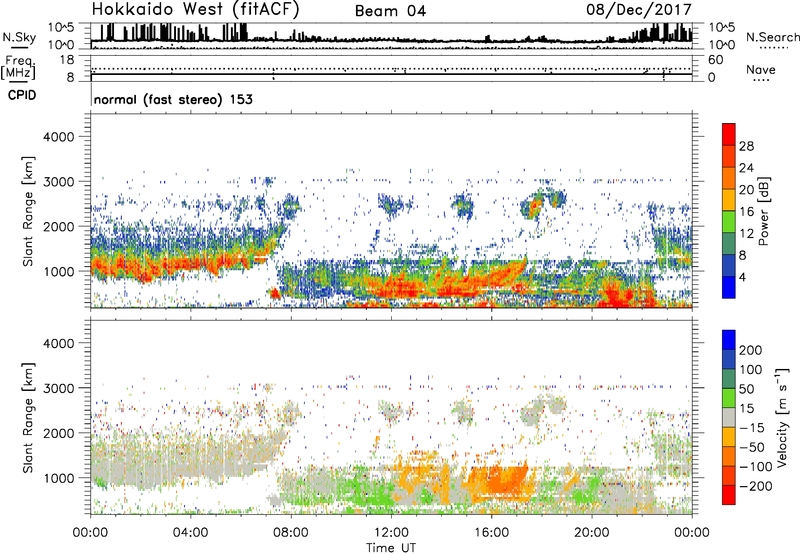Click the 'Time UT' axis label
Screen dimensions: 800x554
click(x=391, y=547)
